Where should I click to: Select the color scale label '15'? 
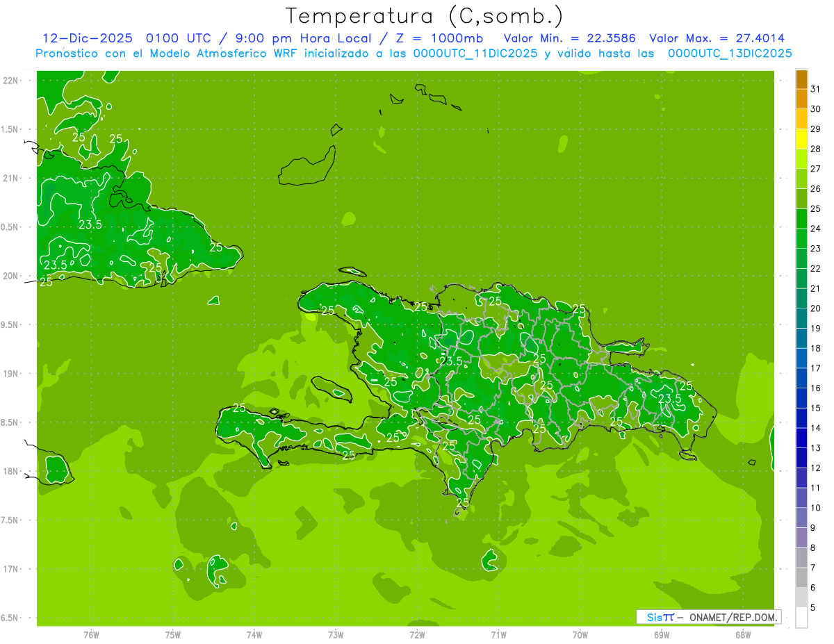(816, 408)
